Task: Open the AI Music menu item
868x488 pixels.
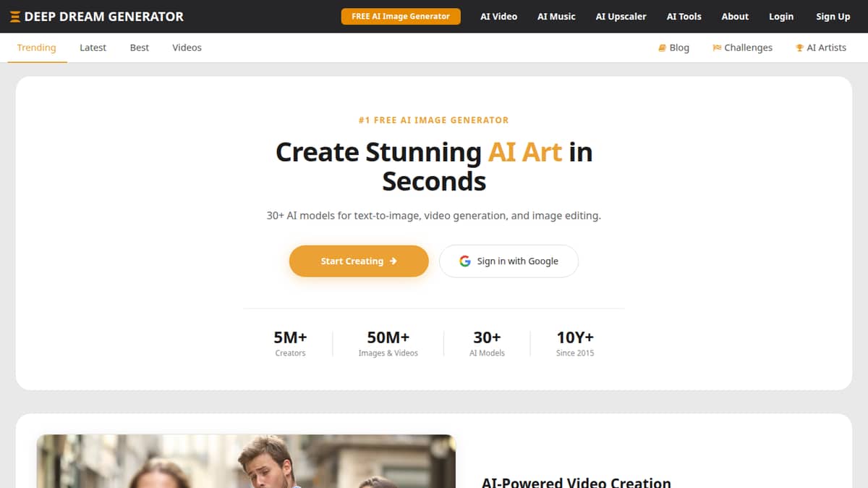Action: tap(556, 16)
